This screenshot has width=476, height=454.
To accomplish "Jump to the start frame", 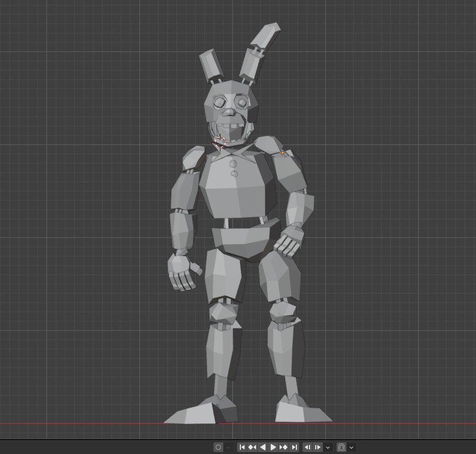I will coord(242,447).
